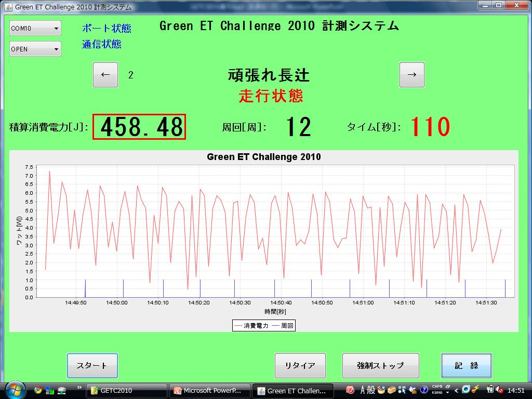Open the COM10 port dropdown
The image size is (532, 399).
tap(35, 29)
